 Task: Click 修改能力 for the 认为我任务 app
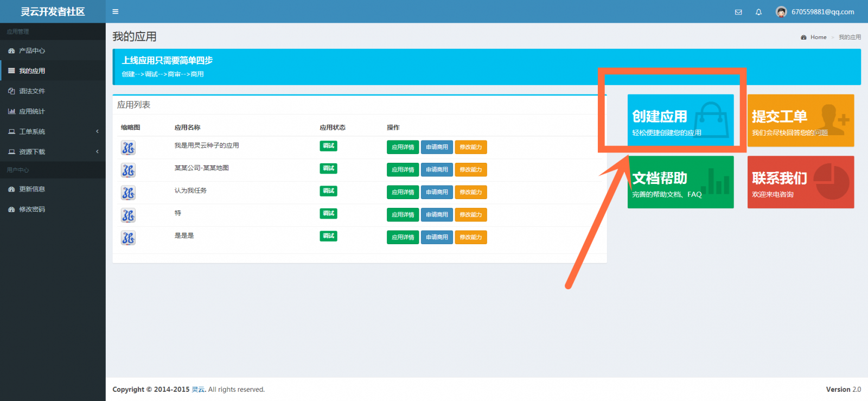click(x=470, y=192)
